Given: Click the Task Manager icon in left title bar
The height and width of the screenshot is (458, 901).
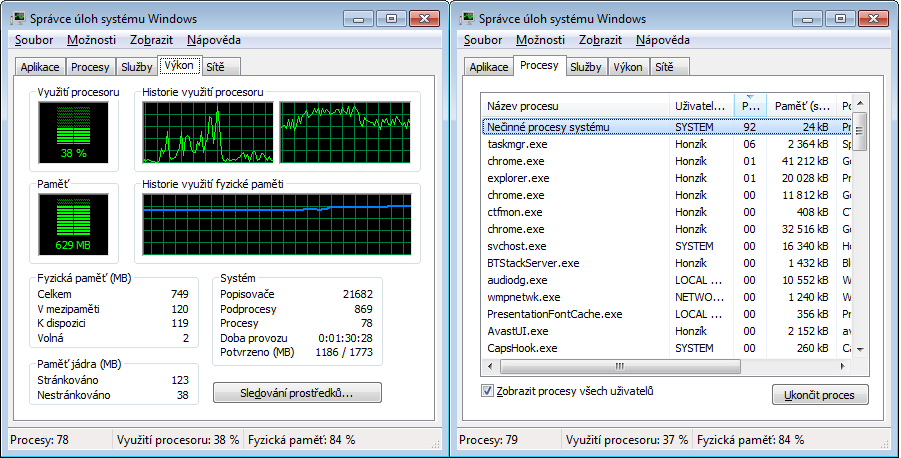Looking at the screenshot, I should (19, 19).
